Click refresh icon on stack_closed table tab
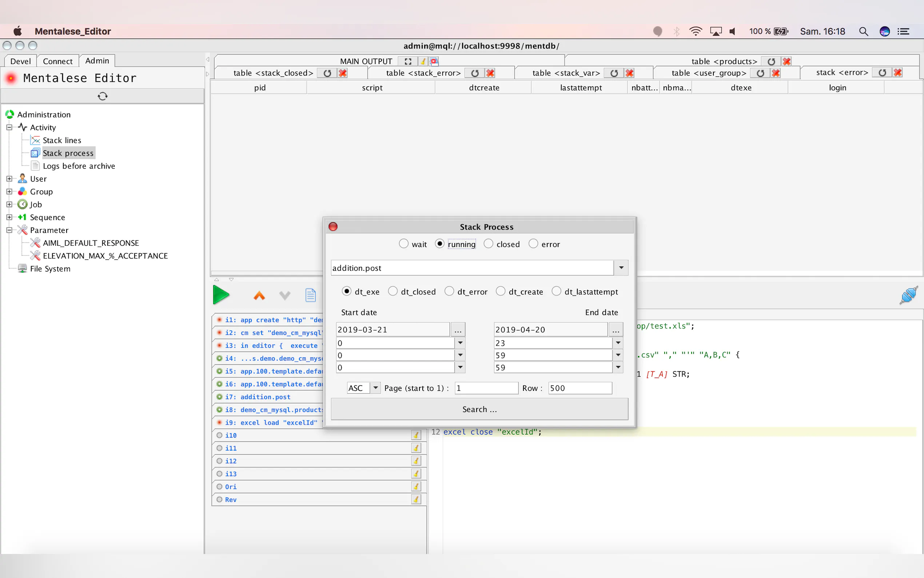 327,73
